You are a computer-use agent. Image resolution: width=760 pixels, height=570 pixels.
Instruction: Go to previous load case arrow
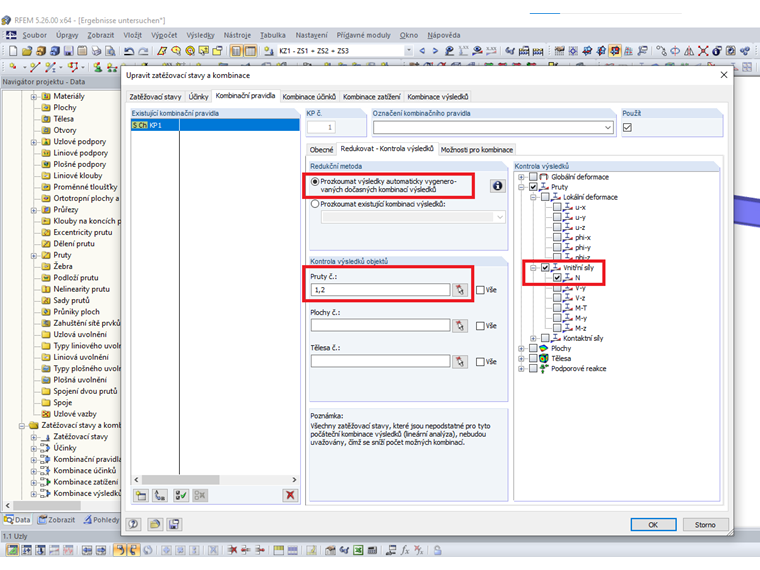[422, 51]
